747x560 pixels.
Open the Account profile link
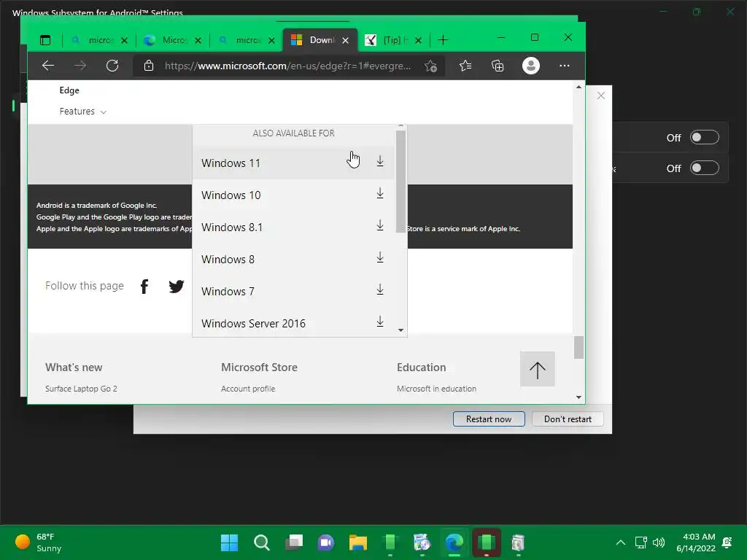pyautogui.click(x=248, y=389)
